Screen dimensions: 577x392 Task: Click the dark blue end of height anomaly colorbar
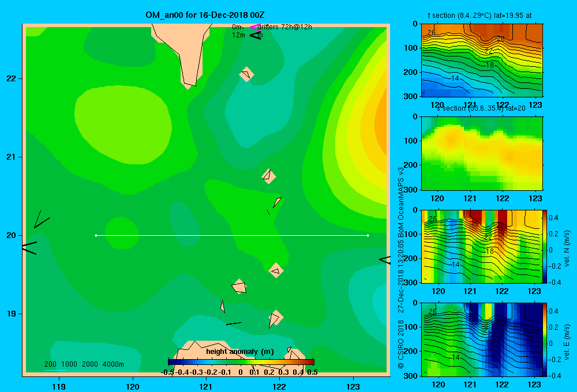tap(172, 362)
